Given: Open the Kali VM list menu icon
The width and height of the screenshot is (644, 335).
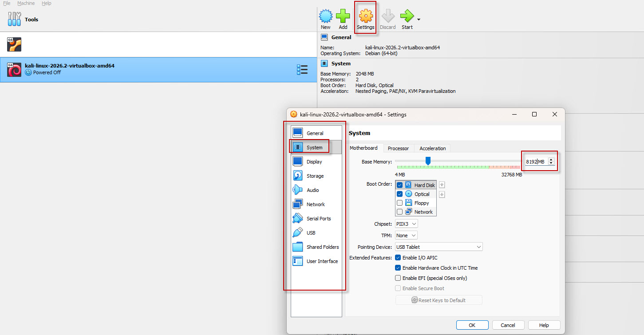Looking at the screenshot, I should click(302, 70).
